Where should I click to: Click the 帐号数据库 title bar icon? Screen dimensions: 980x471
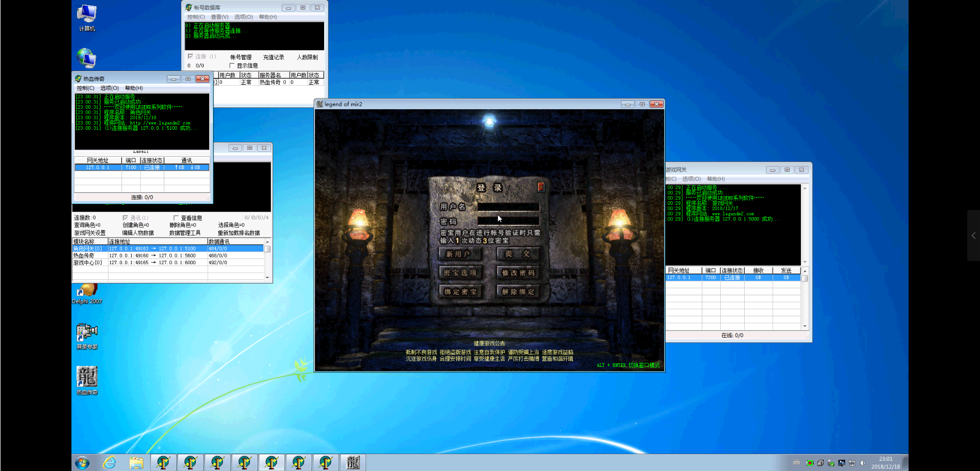[x=188, y=8]
